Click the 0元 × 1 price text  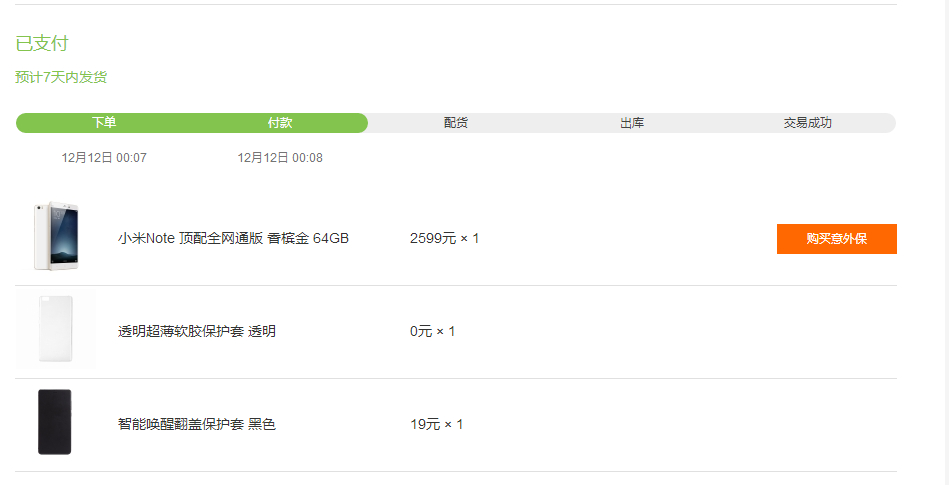pyautogui.click(x=432, y=331)
